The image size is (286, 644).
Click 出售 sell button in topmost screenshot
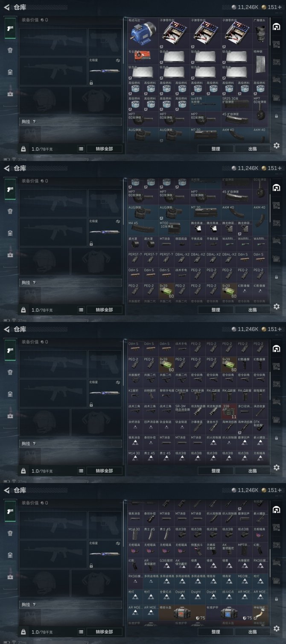click(x=252, y=149)
